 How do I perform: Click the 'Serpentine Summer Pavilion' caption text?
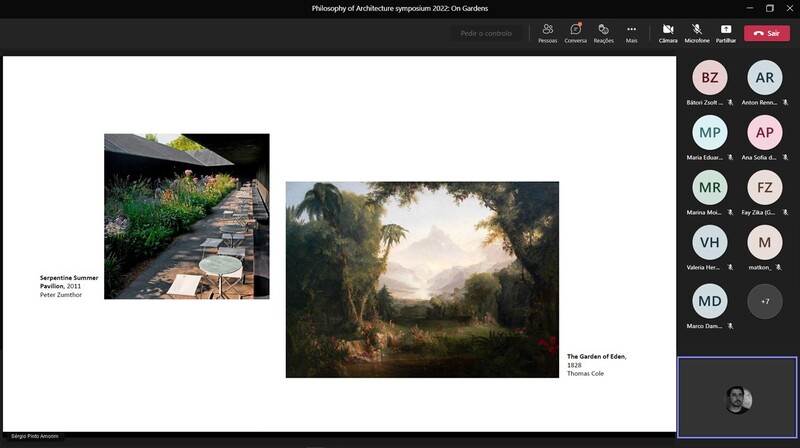click(x=69, y=282)
